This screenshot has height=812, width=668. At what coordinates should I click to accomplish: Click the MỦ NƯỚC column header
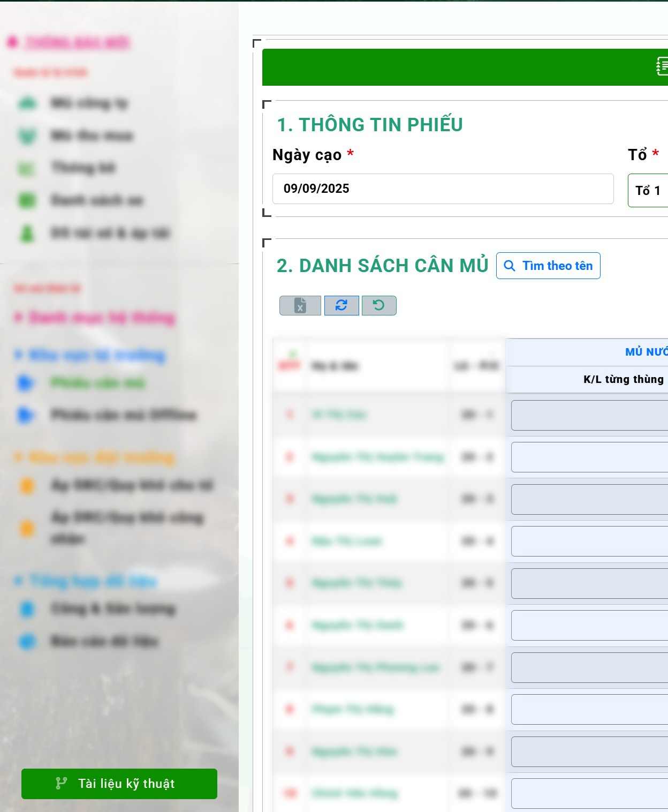tap(646, 352)
